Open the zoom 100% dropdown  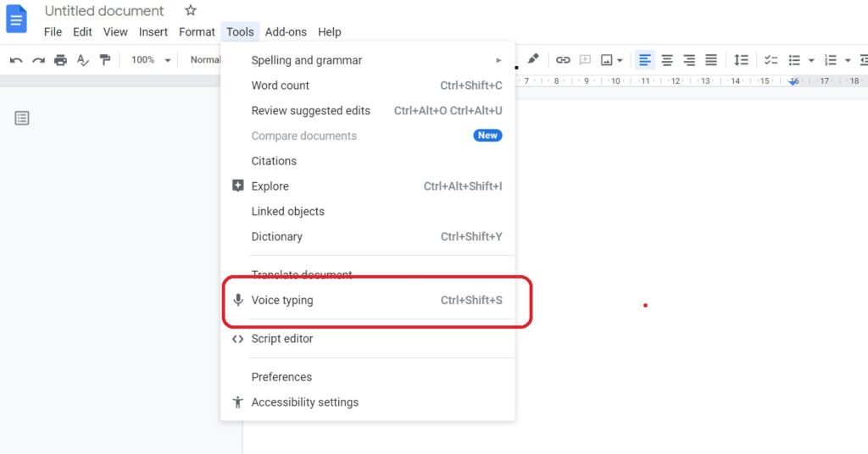(151, 60)
